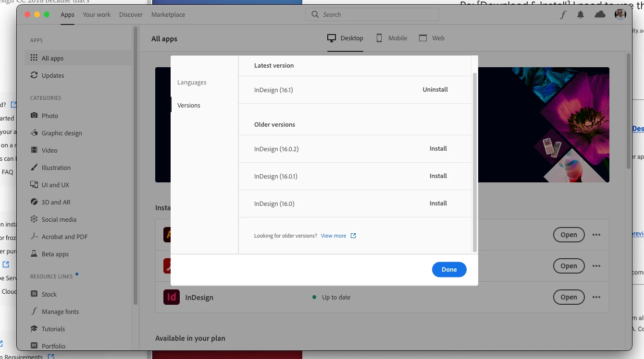
Task: Click the Social media icon in sidebar
Action: 34,219
